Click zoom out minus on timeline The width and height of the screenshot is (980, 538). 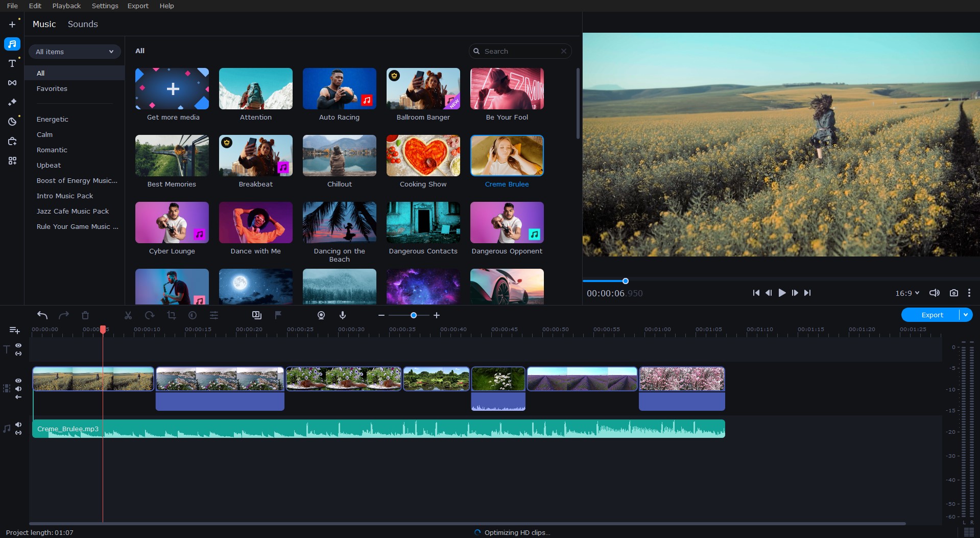(x=381, y=315)
